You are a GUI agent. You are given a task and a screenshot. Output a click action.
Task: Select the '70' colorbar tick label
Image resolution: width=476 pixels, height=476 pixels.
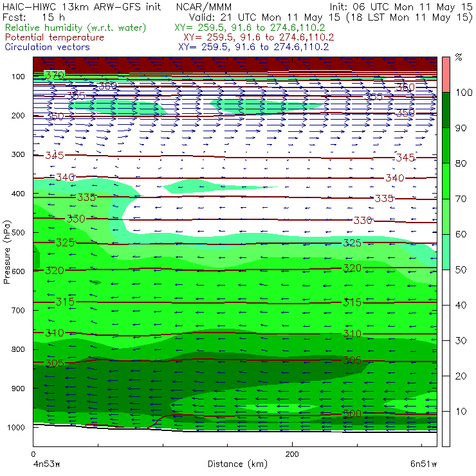[461, 199]
